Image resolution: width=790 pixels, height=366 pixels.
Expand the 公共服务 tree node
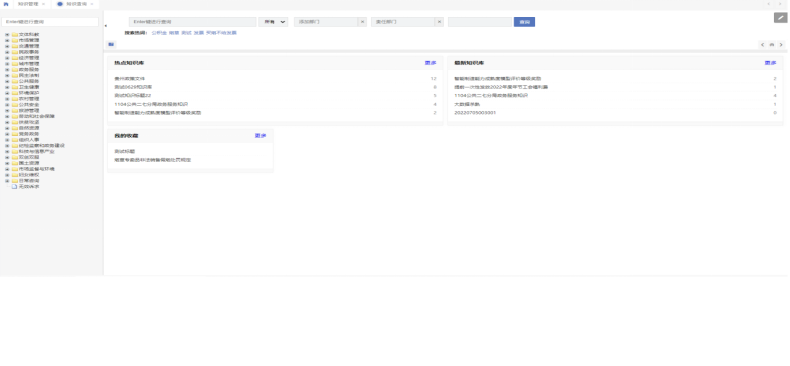tap(7, 81)
